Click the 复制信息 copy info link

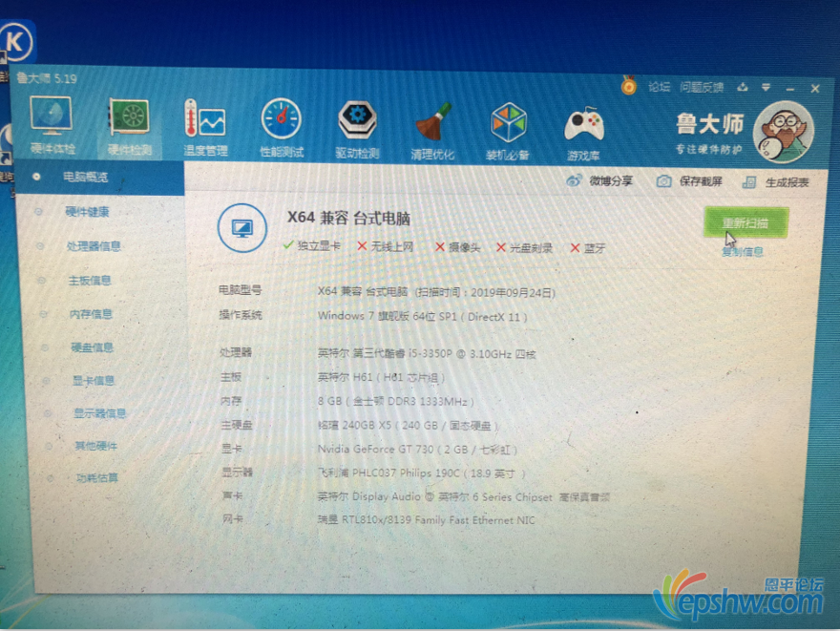pyautogui.click(x=743, y=252)
